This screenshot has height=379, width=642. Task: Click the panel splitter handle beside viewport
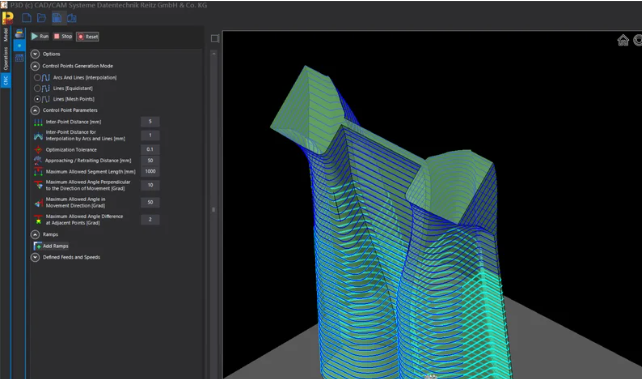tap(213, 210)
